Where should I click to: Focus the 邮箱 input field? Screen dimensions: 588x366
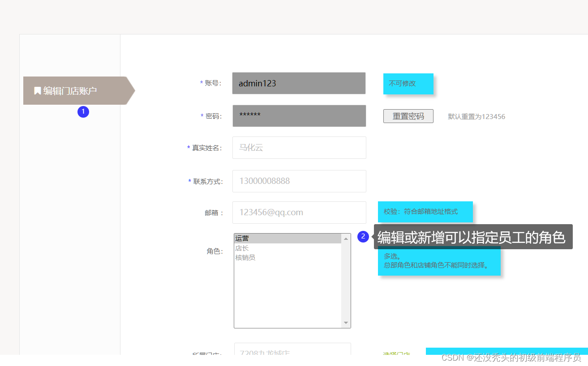pos(299,213)
